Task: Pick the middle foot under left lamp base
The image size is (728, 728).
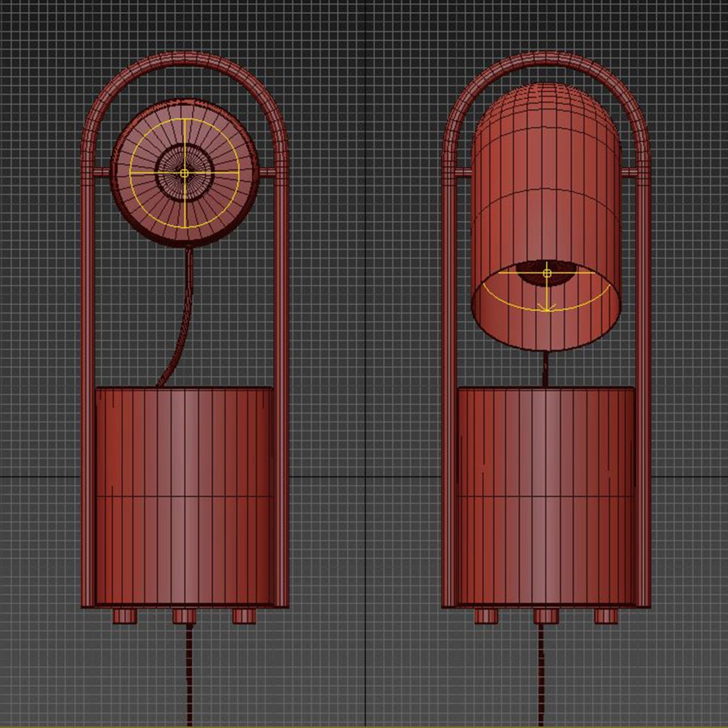Action: coord(185,616)
